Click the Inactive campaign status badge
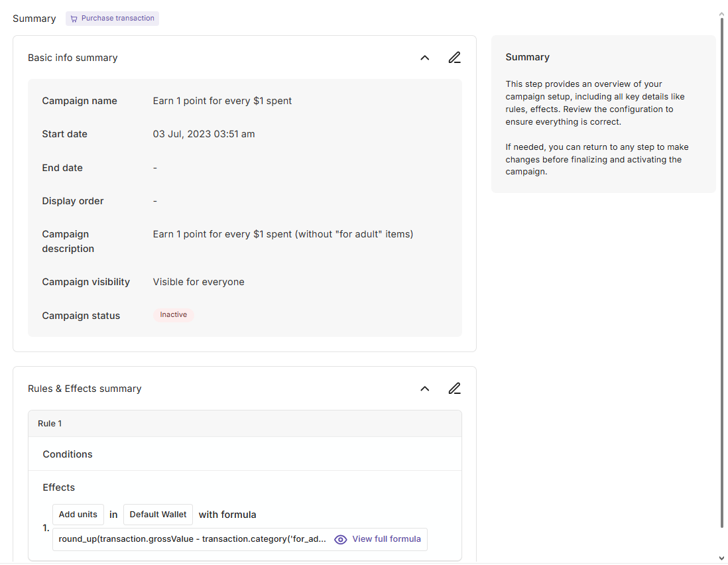Image resolution: width=728 pixels, height=565 pixels. (x=173, y=315)
